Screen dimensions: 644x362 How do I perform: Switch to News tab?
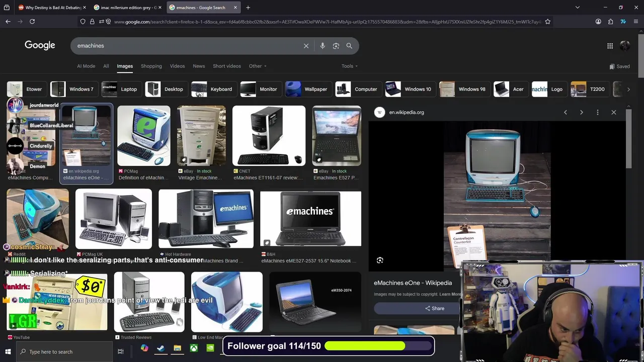click(199, 66)
